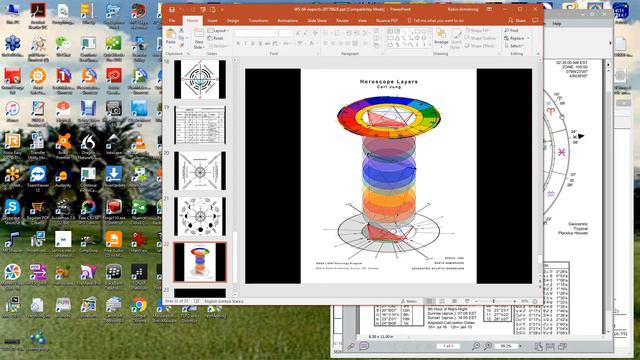640x360 pixels.
Task: Open the Insert ribbon tab
Action: tap(212, 20)
